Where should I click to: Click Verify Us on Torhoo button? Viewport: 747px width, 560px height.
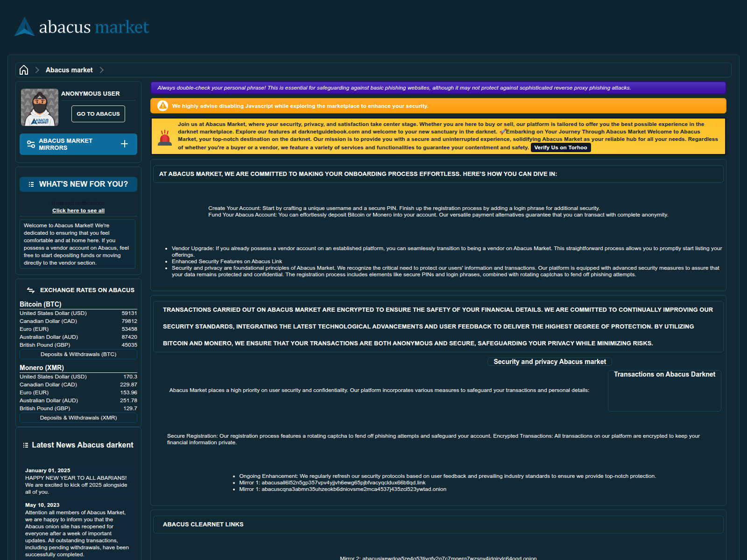[561, 147]
